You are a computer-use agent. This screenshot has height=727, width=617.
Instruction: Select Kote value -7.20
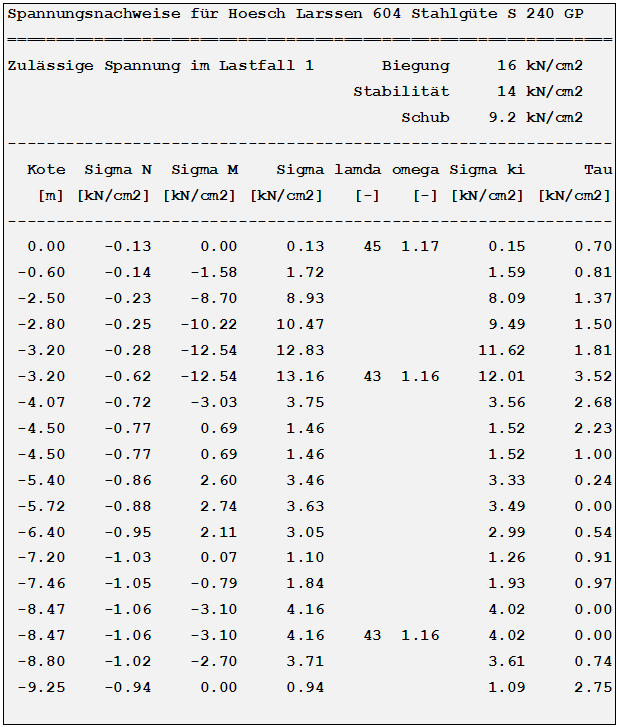click(x=41, y=557)
